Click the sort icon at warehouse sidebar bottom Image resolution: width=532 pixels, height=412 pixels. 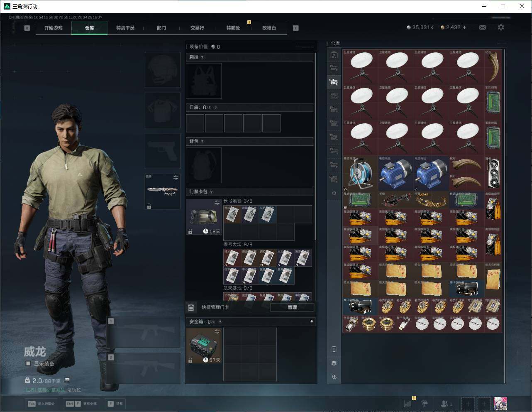pyautogui.click(x=334, y=377)
